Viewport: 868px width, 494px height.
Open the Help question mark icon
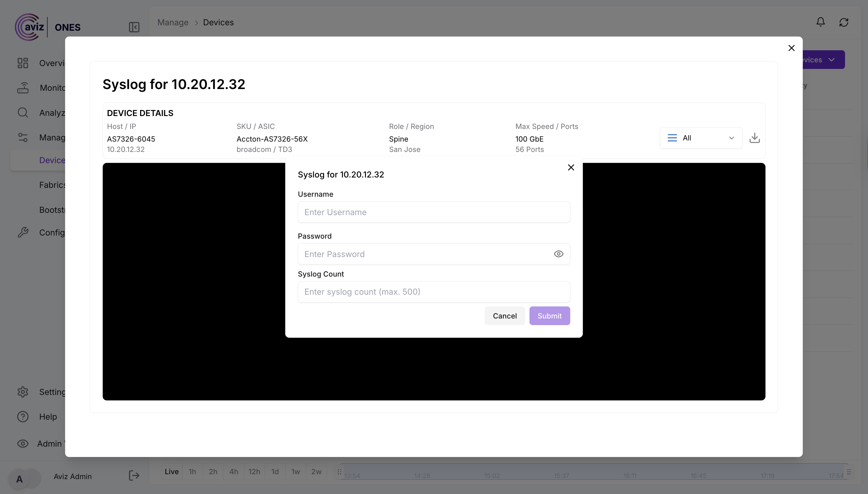coord(23,417)
